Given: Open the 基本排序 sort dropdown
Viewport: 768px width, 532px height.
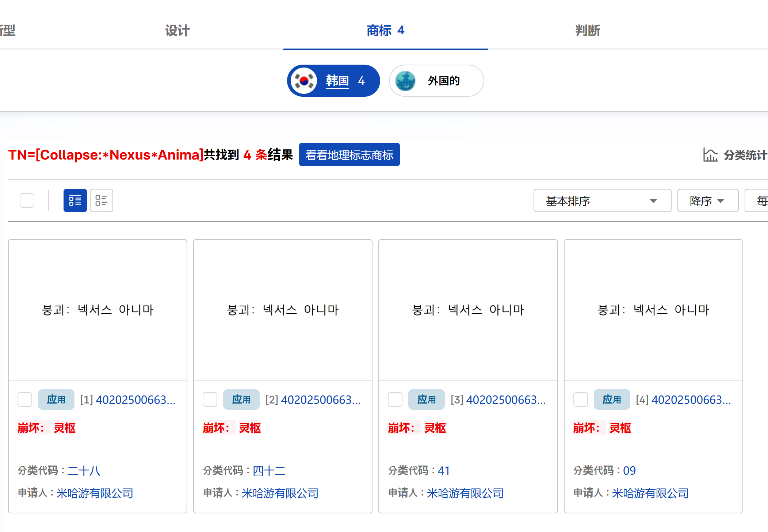Looking at the screenshot, I should coord(602,200).
